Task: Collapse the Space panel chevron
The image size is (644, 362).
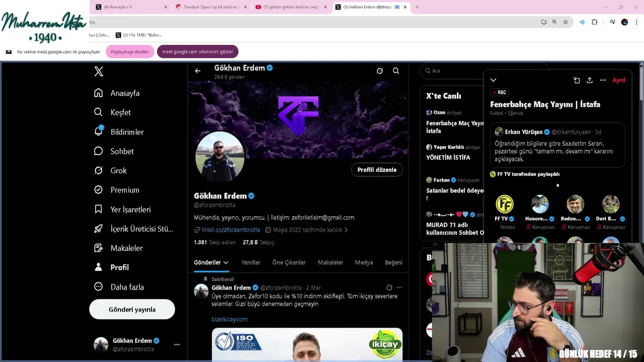Action: point(493,80)
